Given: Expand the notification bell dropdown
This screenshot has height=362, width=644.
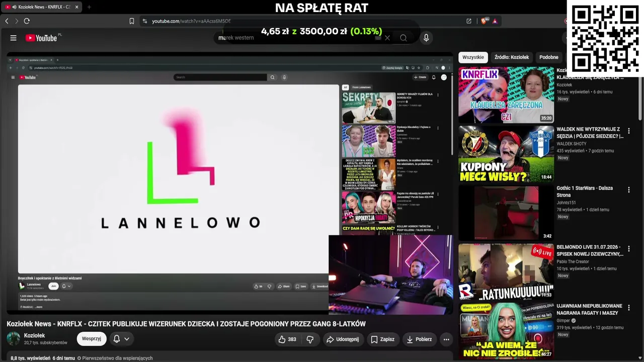Looking at the screenshot, I should point(121,339).
